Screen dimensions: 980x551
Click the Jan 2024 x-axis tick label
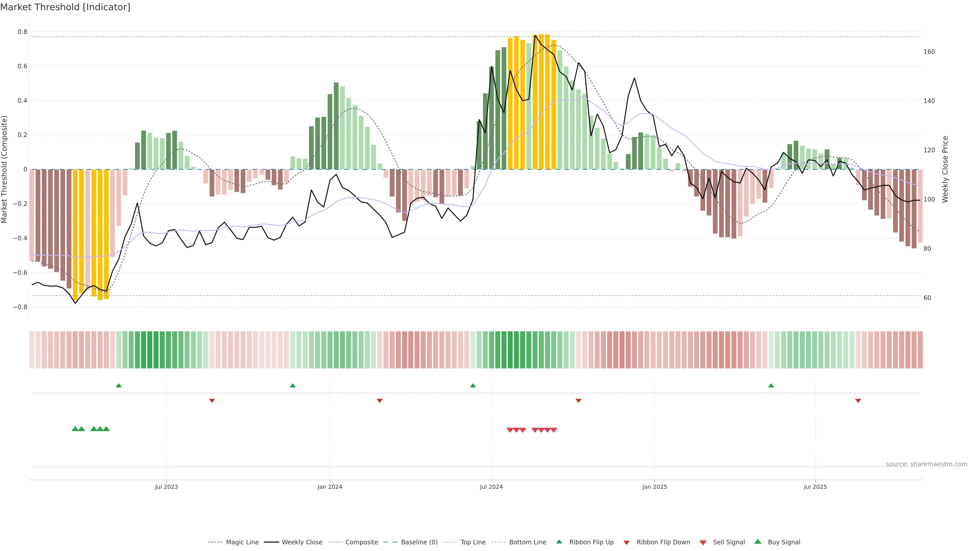point(330,487)
